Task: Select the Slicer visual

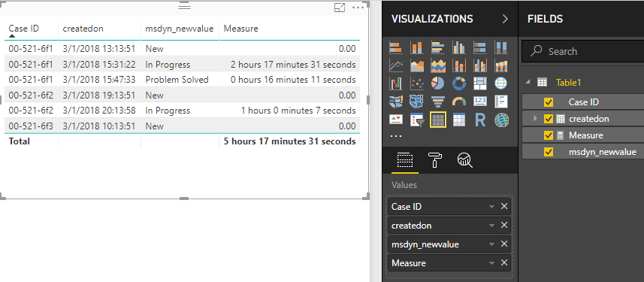Action: coord(417,120)
